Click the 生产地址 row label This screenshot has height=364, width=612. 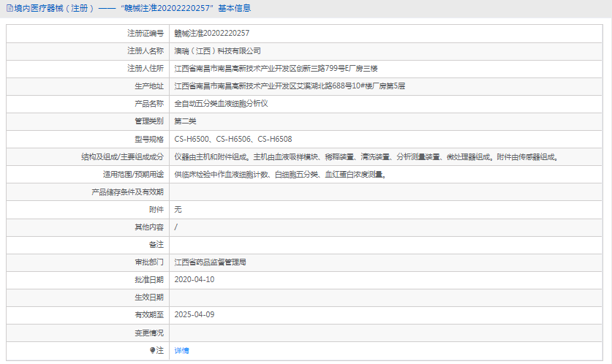pos(149,86)
